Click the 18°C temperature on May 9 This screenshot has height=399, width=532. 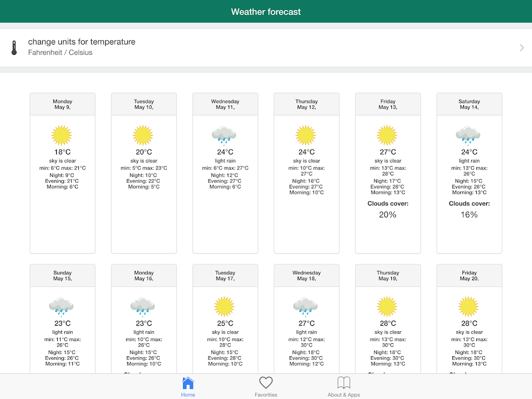pos(62,152)
